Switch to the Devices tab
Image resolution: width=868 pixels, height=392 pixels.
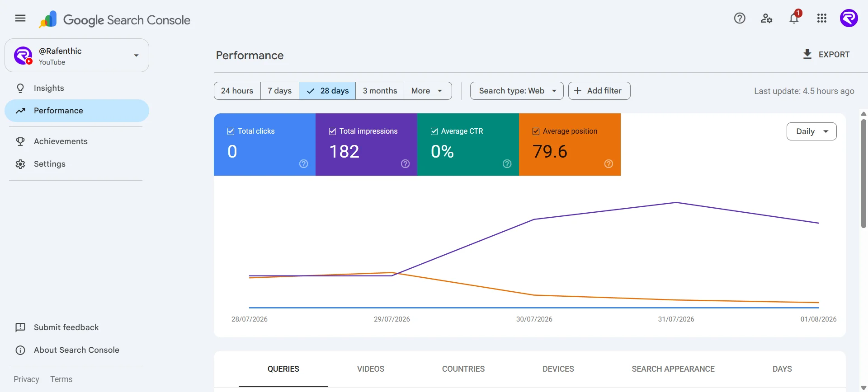point(558,369)
